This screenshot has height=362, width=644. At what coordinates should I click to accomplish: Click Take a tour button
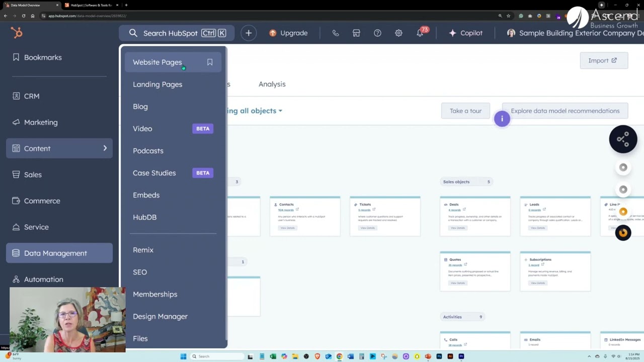[x=465, y=111]
